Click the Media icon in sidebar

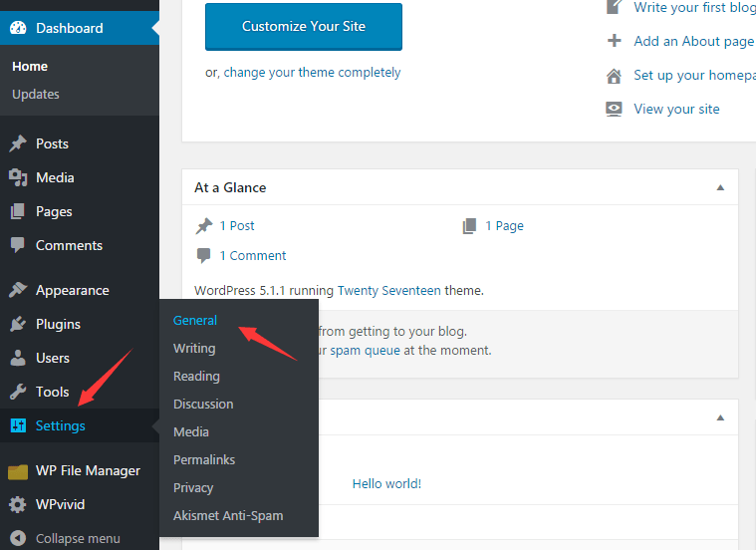click(x=18, y=177)
